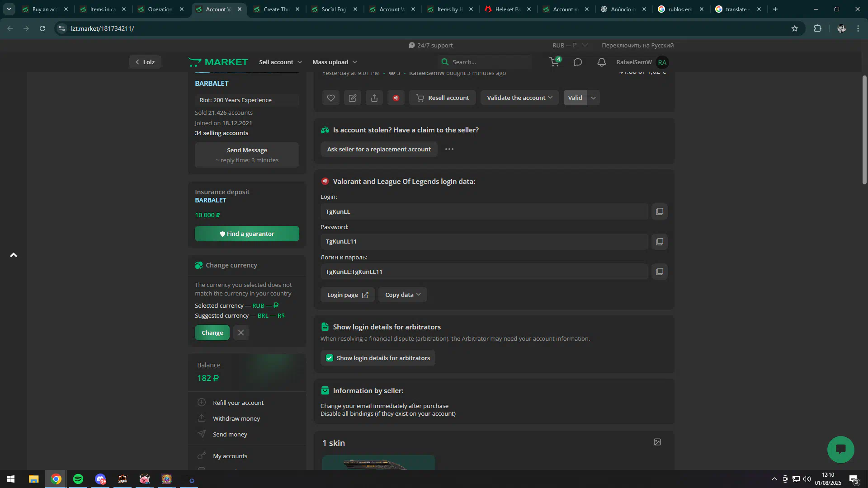
Task: Open the Windows Start menu
Action: [x=11, y=479]
